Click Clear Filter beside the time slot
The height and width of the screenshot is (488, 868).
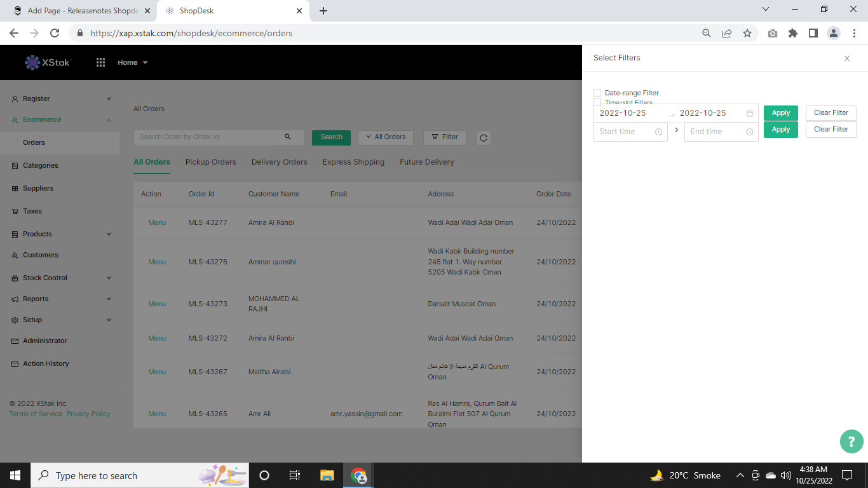coord(831,130)
